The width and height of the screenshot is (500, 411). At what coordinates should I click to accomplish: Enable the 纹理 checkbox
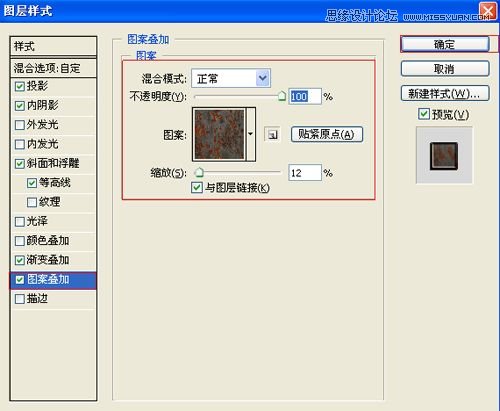pyautogui.click(x=32, y=202)
